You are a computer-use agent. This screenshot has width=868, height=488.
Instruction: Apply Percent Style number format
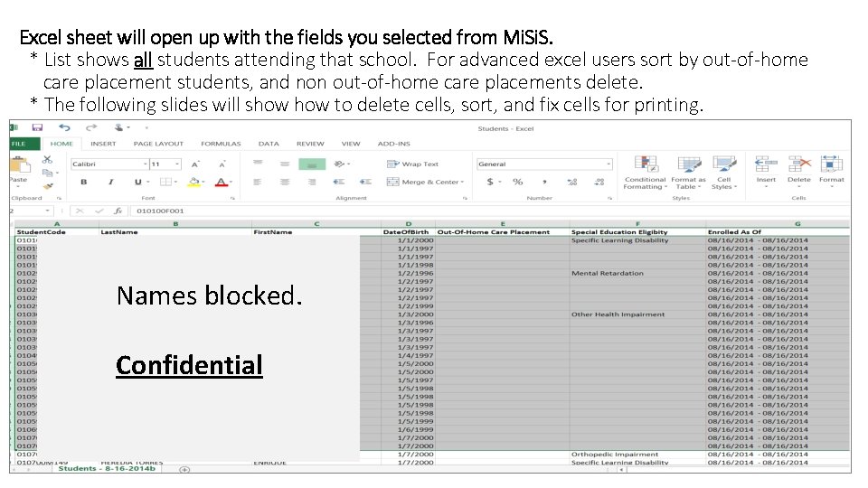tap(517, 182)
